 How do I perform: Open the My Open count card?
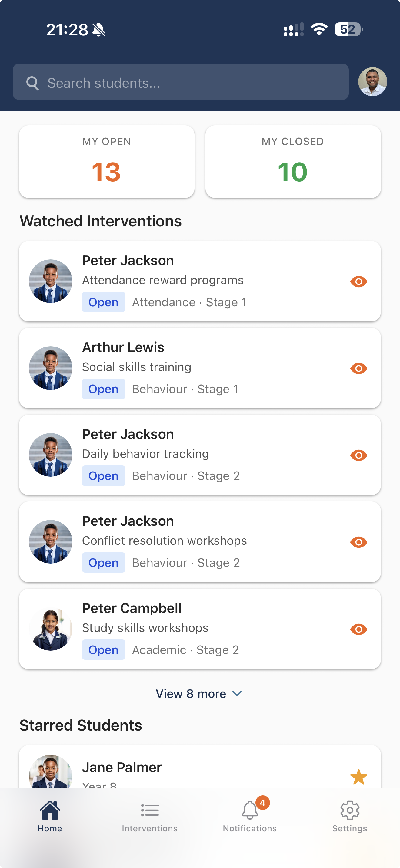107,162
